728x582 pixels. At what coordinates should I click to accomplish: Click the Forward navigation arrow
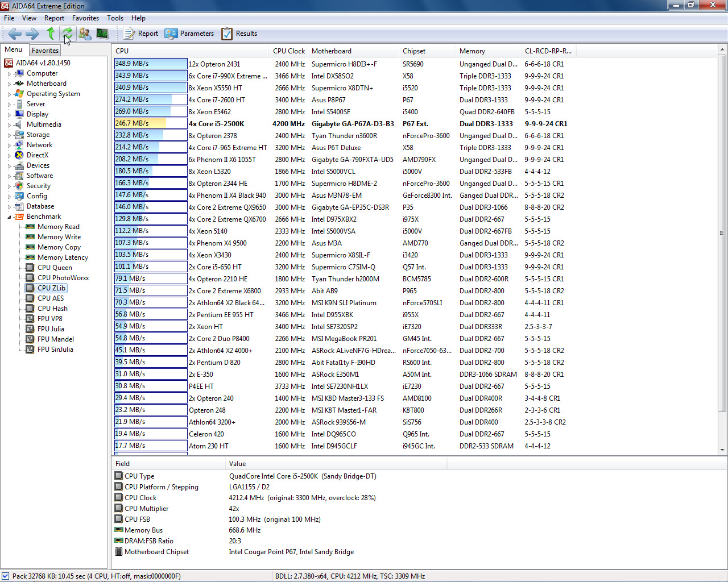tap(33, 34)
